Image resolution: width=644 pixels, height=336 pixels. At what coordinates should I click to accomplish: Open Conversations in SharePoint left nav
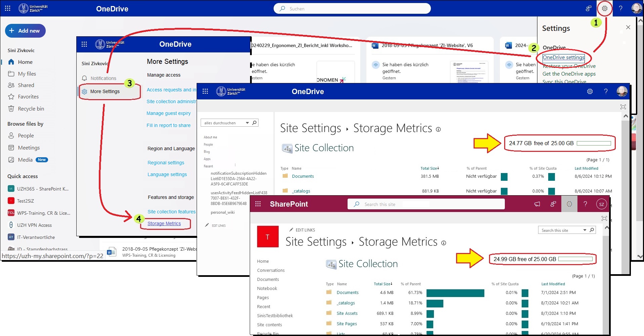pyautogui.click(x=271, y=270)
